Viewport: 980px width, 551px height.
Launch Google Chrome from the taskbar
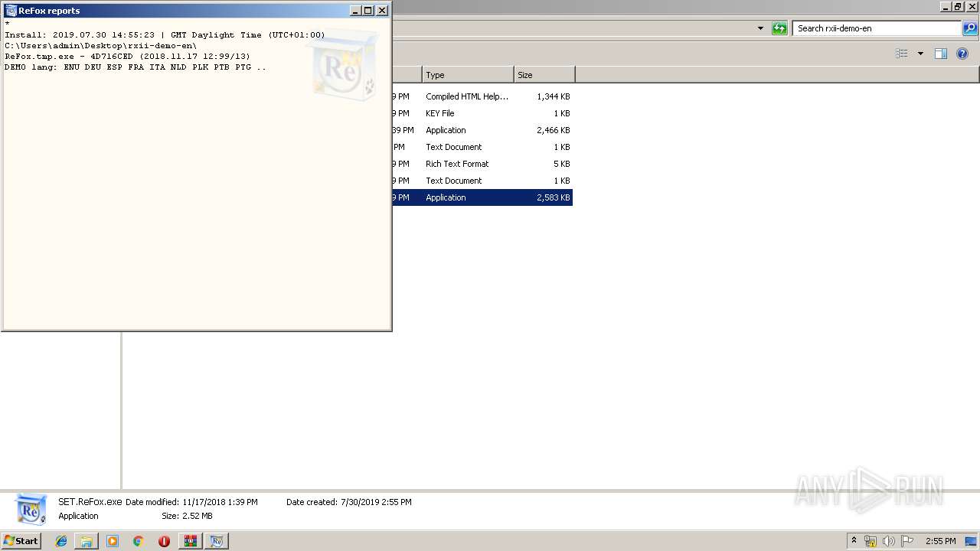coord(139,541)
